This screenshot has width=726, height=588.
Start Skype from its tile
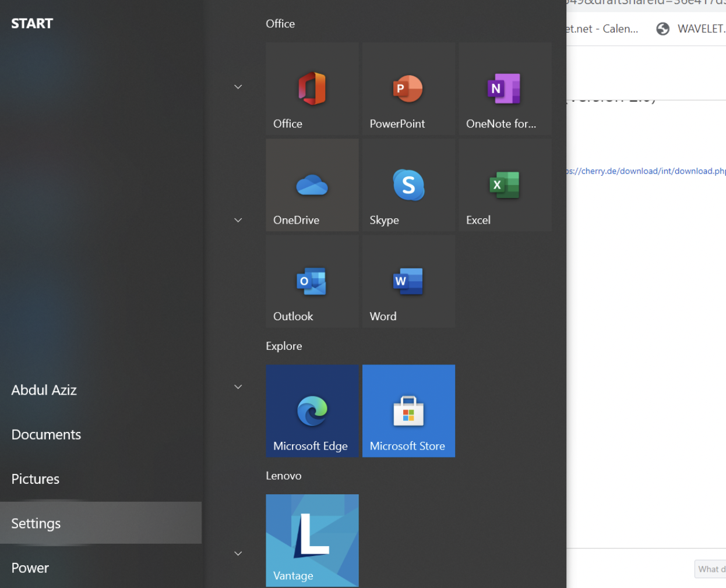point(408,185)
